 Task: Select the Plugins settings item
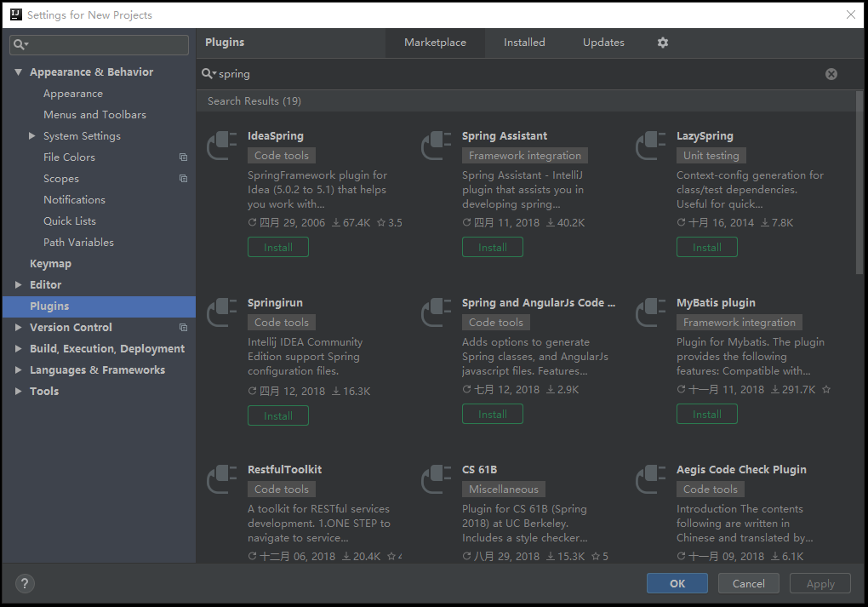[99, 306]
